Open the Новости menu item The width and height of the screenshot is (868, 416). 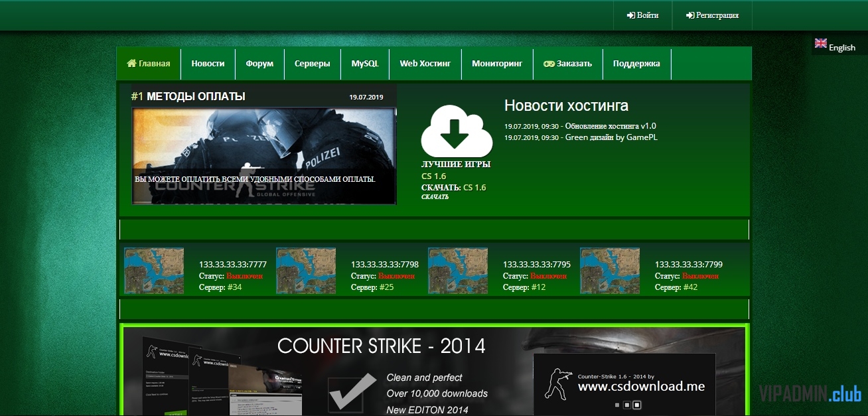click(208, 64)
